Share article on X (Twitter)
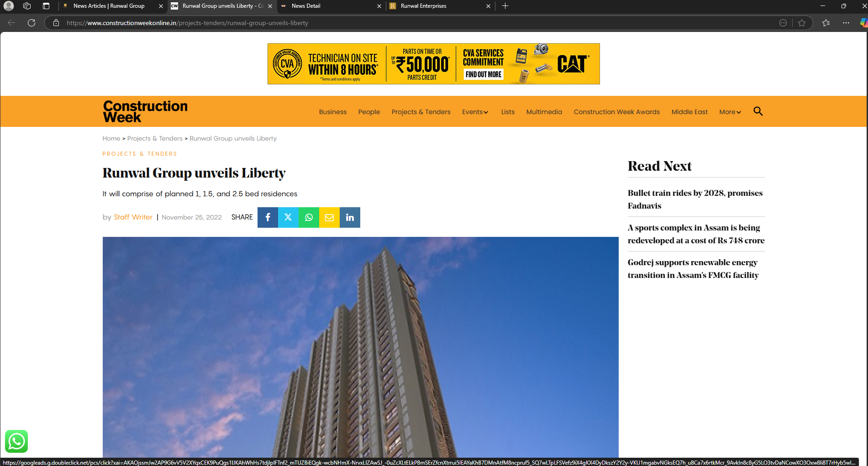The height and width of the screenshot is (466, 868). pos(288,217)
